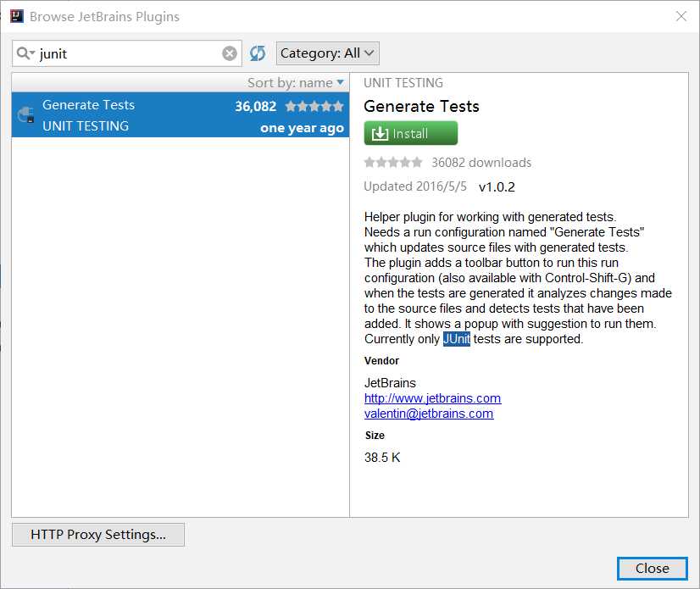Click the 36,082 download count in list
This screenshot has height=589, width=700.
pos(256,106)
